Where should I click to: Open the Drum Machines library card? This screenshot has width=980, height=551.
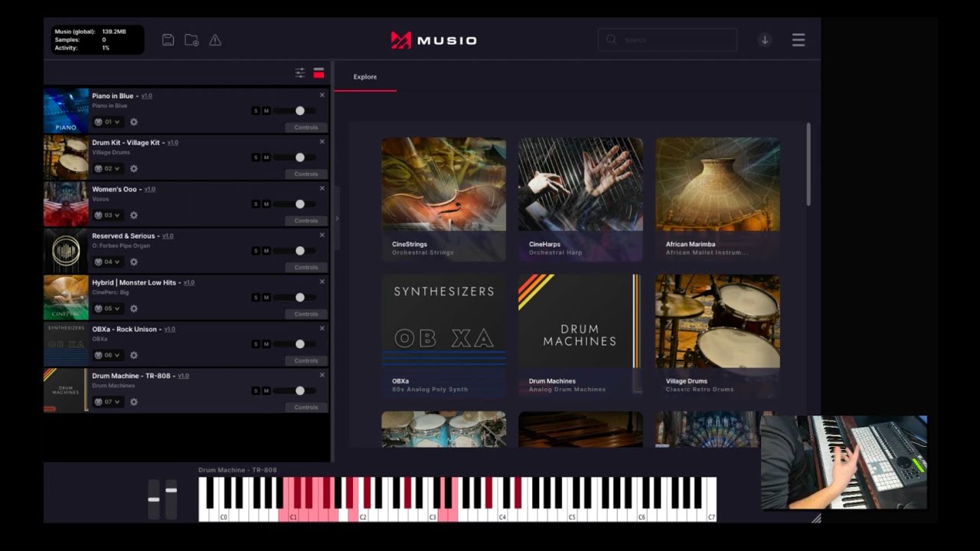tap(580, 336)
